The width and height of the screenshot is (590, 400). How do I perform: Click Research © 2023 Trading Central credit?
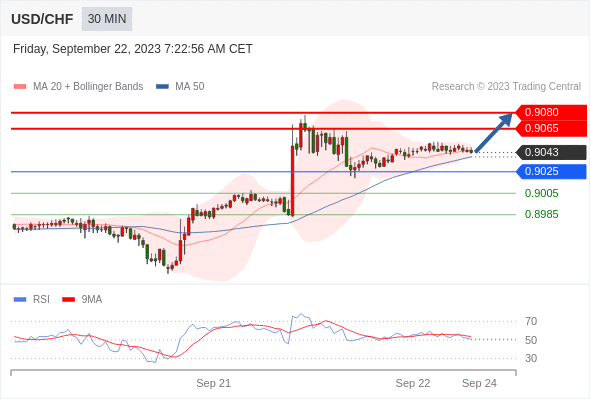pos(506,87)
